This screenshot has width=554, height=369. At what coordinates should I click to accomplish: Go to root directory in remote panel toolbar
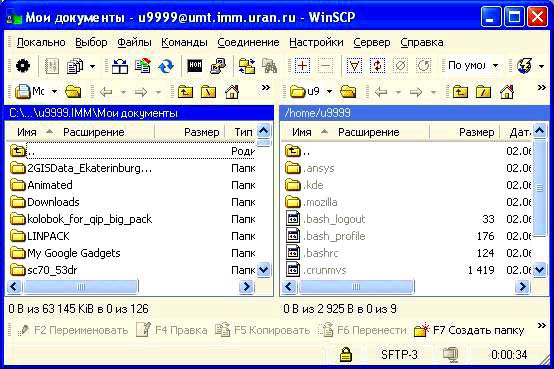coord(483,92)
